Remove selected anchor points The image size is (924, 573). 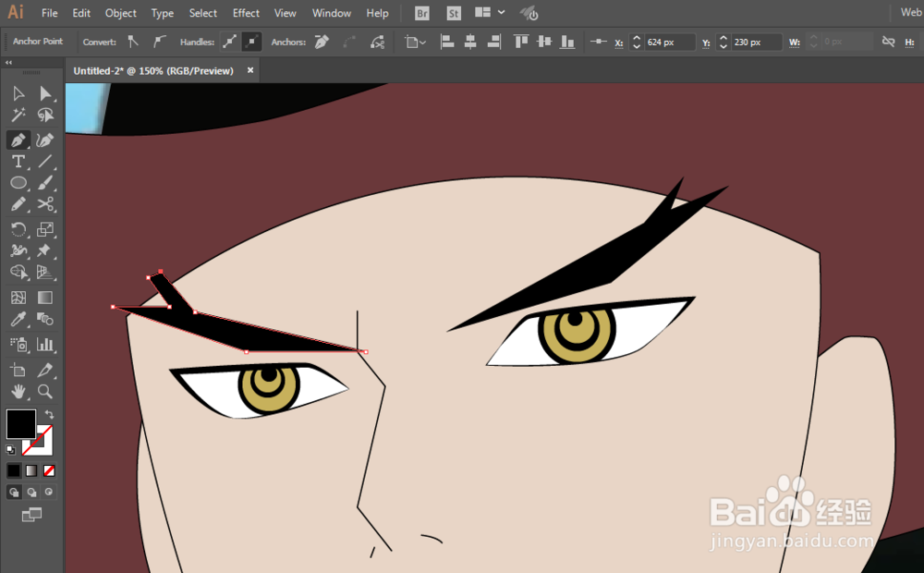pos(322,42)
